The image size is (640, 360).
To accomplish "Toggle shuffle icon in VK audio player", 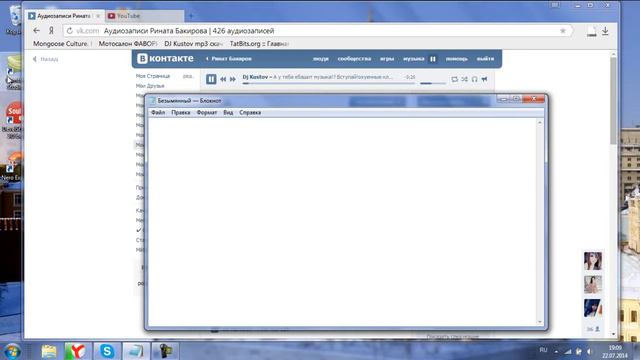I will [464, 79].
